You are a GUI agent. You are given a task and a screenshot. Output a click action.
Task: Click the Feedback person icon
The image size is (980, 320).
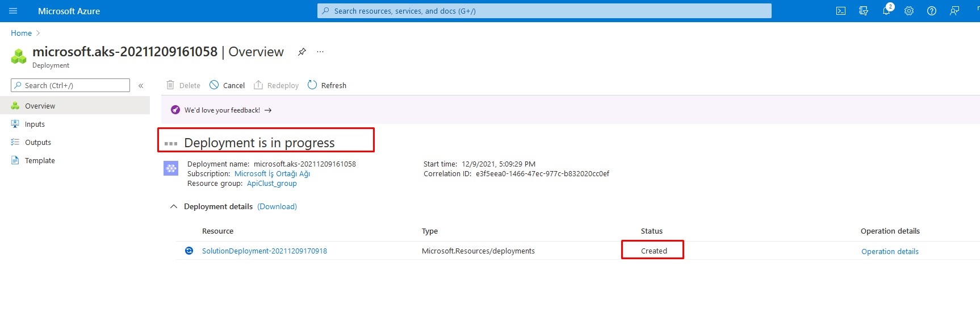[954, 11]
